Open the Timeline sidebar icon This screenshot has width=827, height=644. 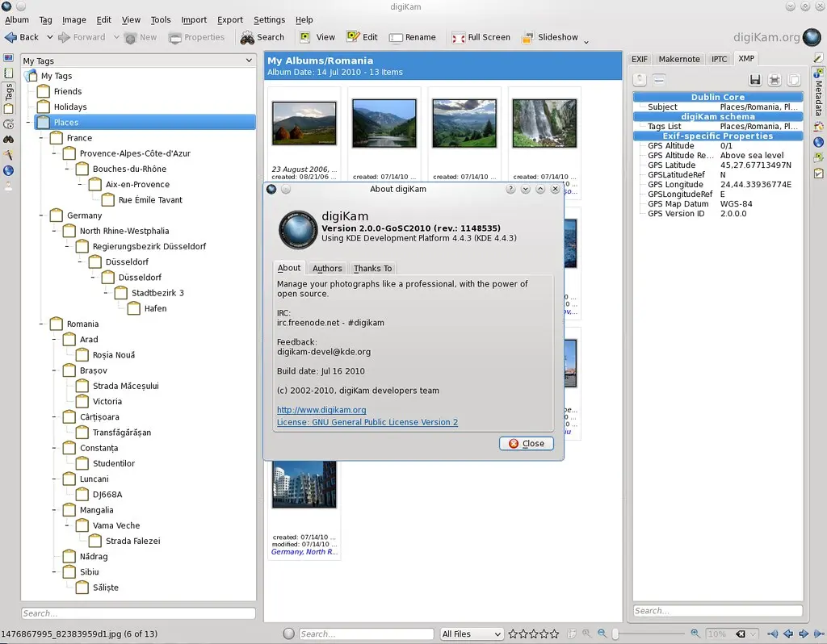(x=8, y=124)
